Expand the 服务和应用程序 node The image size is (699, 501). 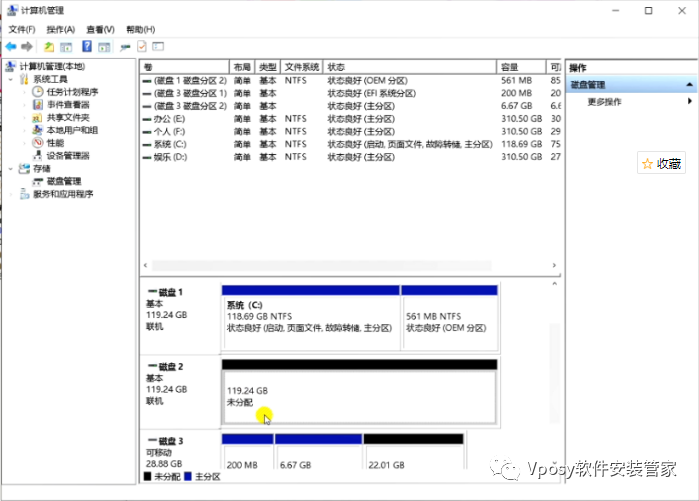click(x=10, y=195)
